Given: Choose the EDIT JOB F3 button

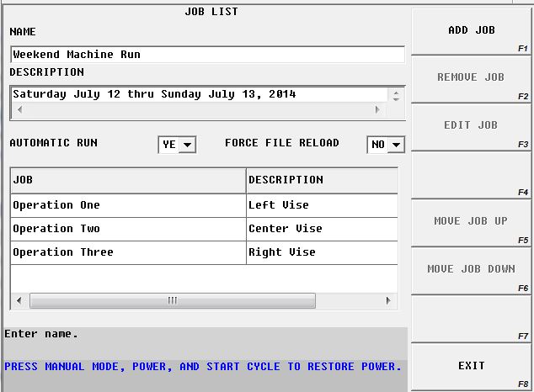Looking at the screenshot, I should click(x=471, y=127).
